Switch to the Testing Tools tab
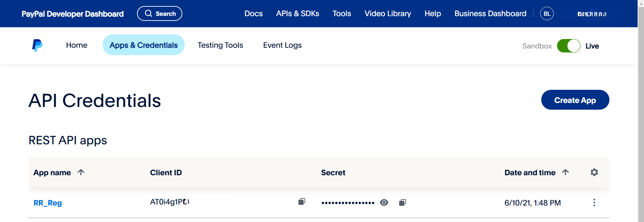 [220, 45]
